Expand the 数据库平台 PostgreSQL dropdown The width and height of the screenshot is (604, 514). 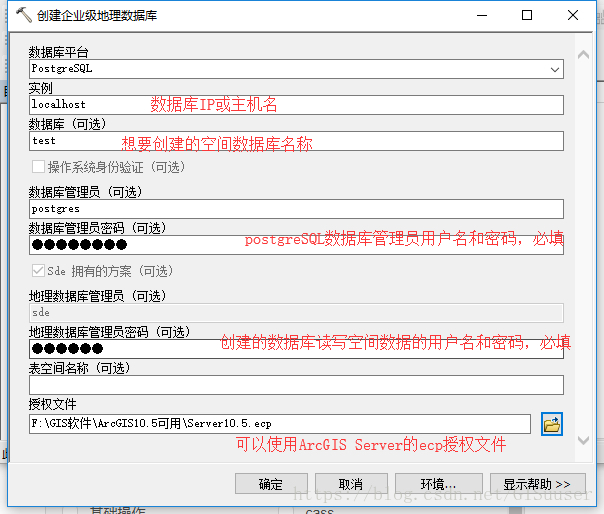point(555,69)
